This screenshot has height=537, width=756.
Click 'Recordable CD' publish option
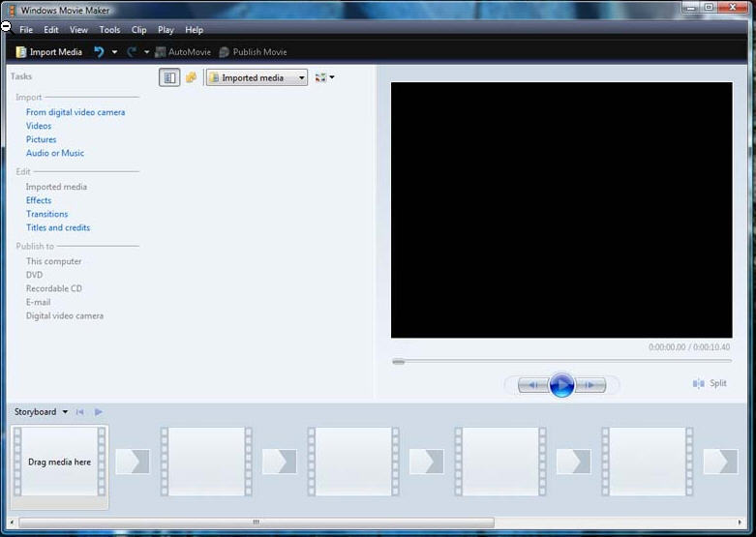54,288
